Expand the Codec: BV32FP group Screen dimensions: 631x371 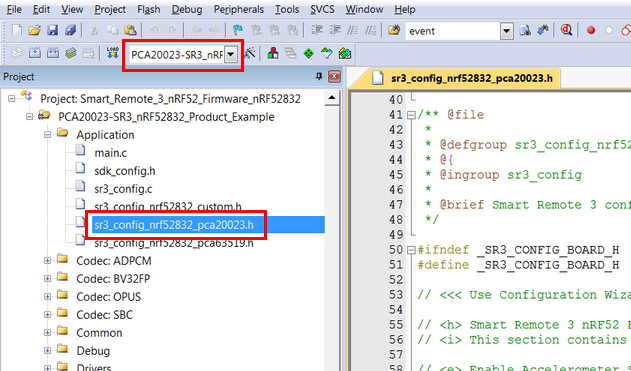point(47,278)
